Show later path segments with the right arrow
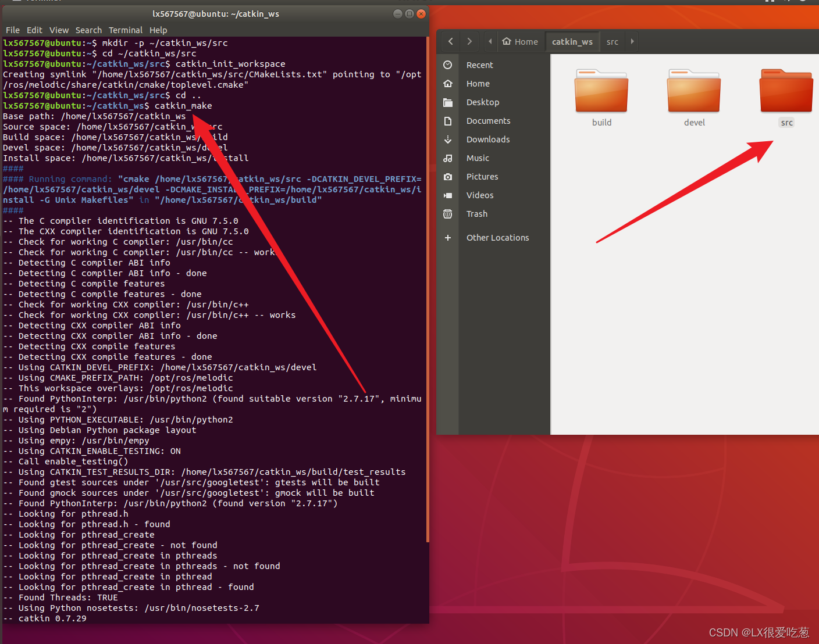The height and width of the screenshot is (644, 819). coord(632,41)
